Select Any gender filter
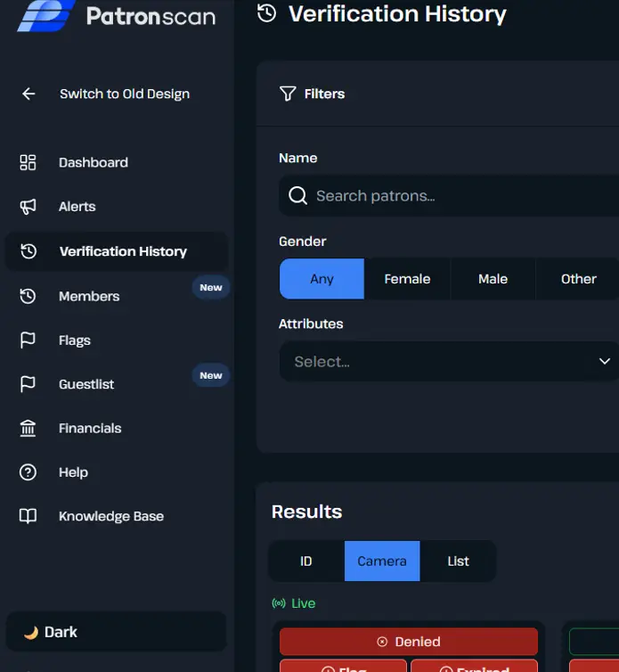619x672 pixels. [x=322, y=279]
